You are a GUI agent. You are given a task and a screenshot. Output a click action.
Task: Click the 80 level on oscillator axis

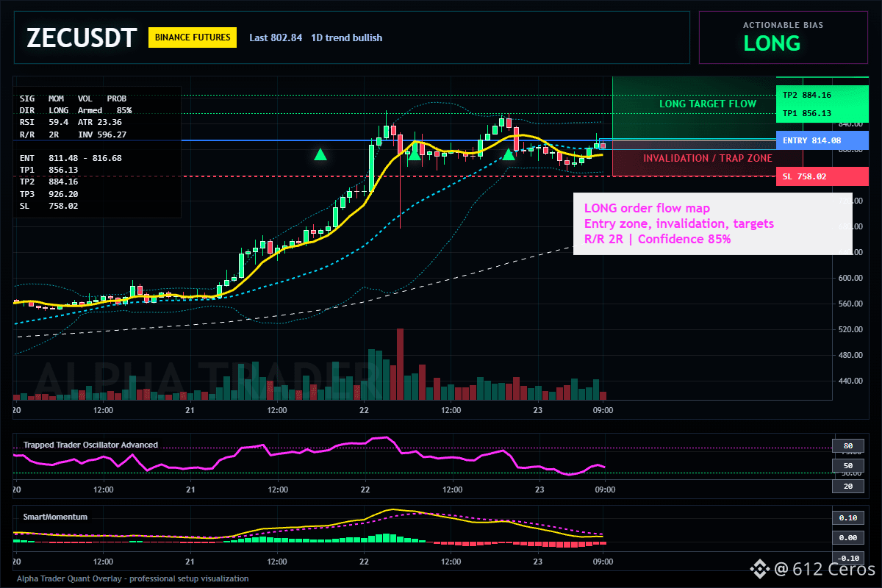847,445
